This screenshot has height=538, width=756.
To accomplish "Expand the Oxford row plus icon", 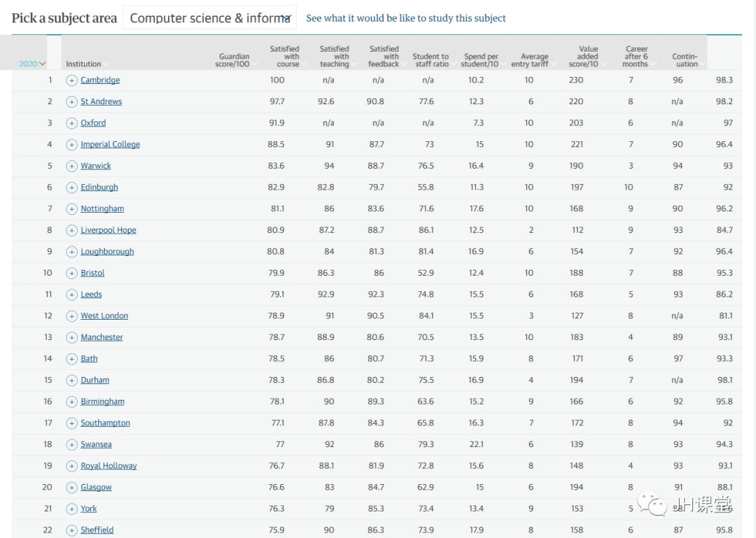I will pos(71,123).
